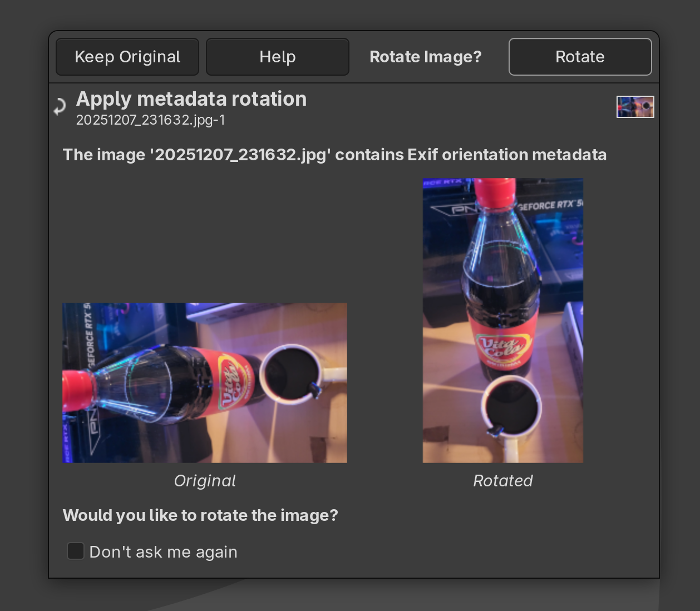700x611 pixels.
Task: Click the 'Rotate Image?' title text
Action: click(x=426, y=57)
